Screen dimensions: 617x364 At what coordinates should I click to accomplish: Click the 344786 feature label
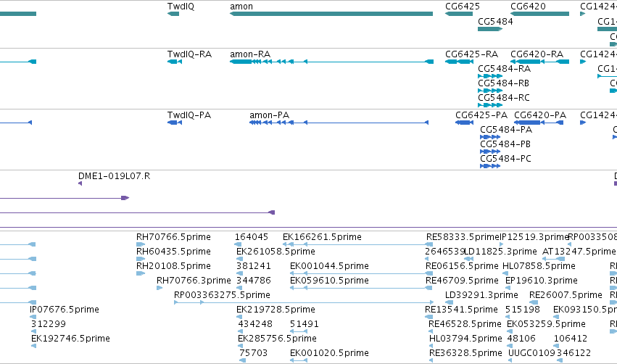[x=254, y=281]
